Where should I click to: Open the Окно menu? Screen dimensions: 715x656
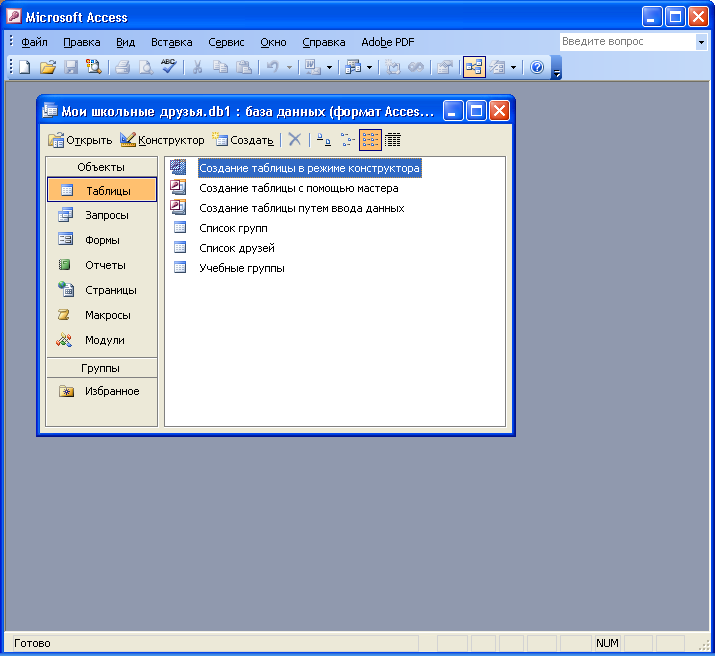[x=273, y=42]
